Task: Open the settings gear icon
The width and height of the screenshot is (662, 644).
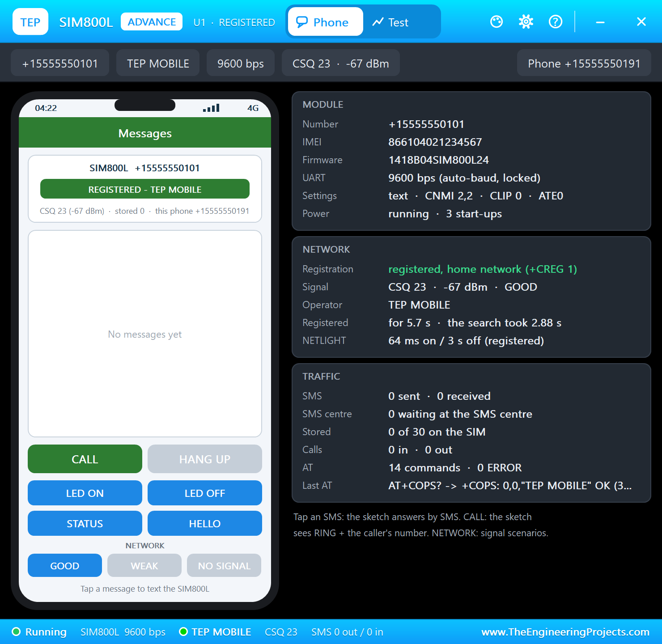Action: click(526, 21)
